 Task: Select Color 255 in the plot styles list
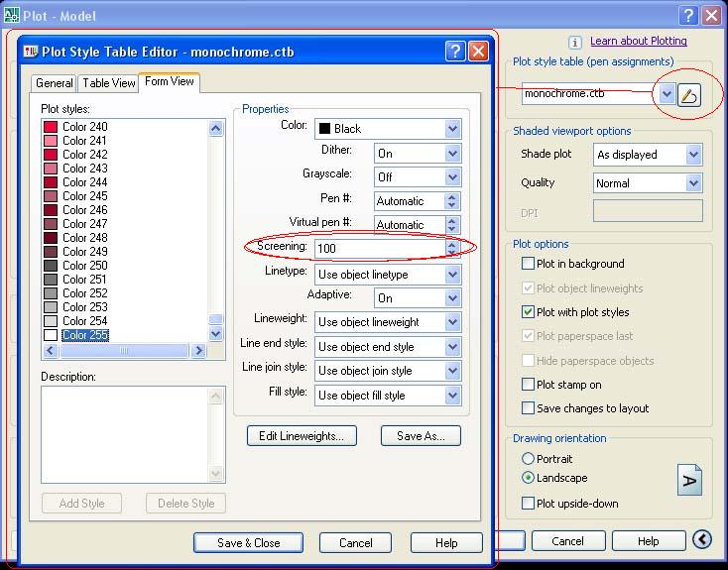click(x=85, y=335)
